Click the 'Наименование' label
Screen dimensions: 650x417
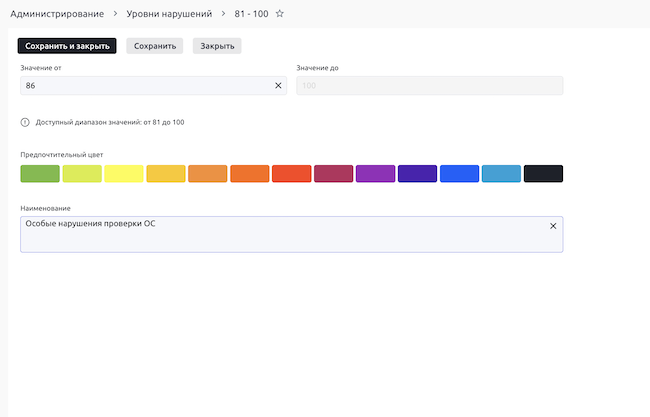tap(46, 208)
